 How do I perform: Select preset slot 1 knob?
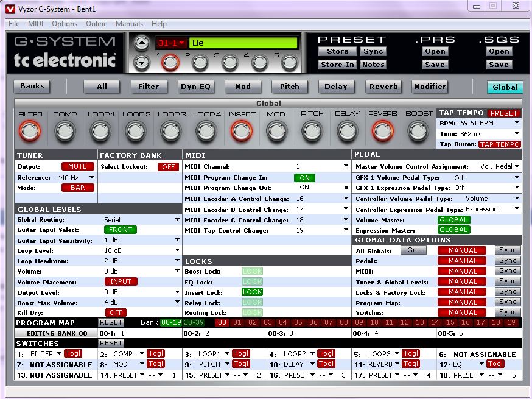tap(170, 63)
